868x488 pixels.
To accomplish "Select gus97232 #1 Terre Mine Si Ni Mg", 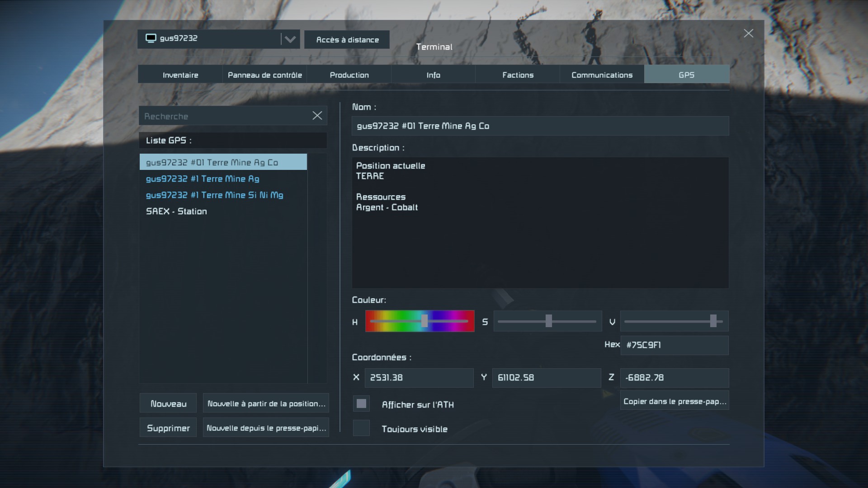I will coord(214,195).
